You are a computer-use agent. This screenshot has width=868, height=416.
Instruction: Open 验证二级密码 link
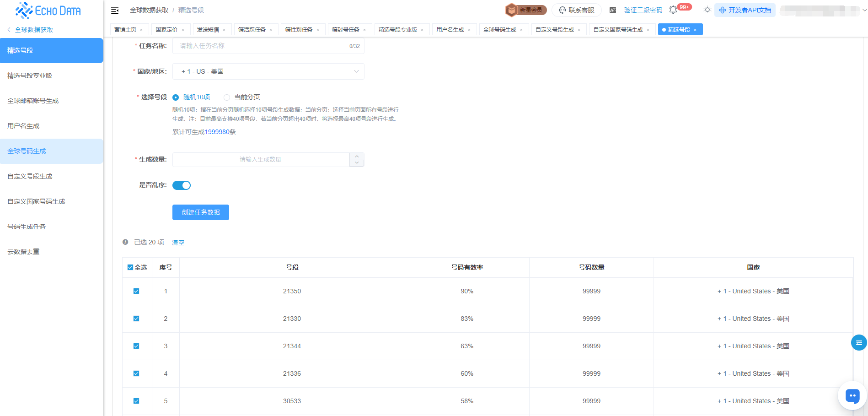[643, 10]
